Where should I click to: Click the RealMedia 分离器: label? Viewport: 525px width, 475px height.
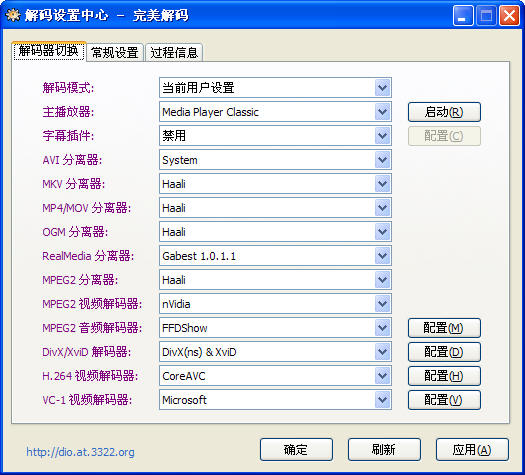(88, 256)
